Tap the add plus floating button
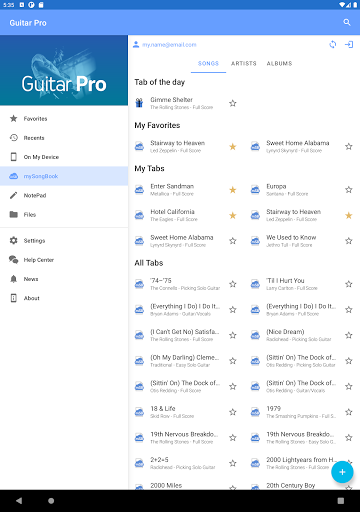 pyautogui.click(x=342, y=472)
